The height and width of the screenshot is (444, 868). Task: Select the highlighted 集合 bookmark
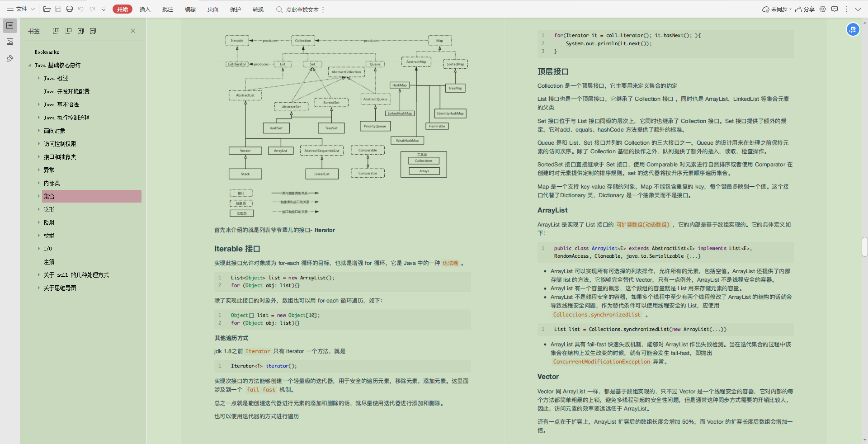[92, 196]
